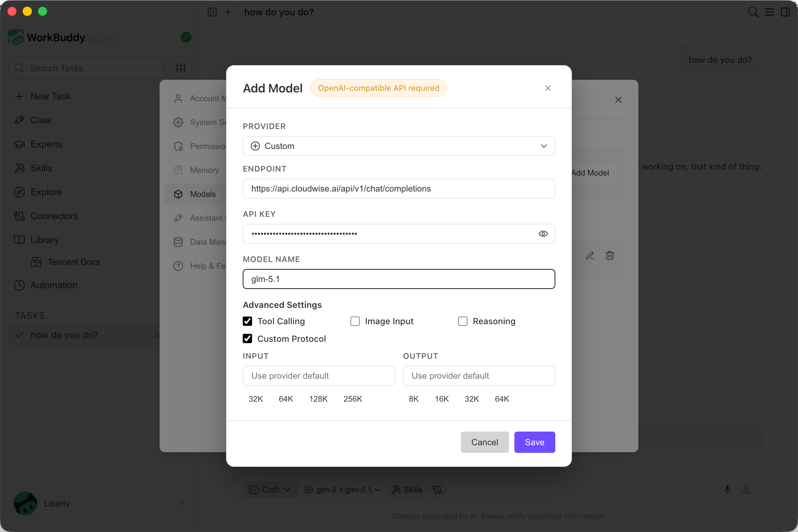The width and height of the screenshot is (798, 532).
Task: Open glm-5.1 model selector dropdown
Action: [x=343, y=489]
